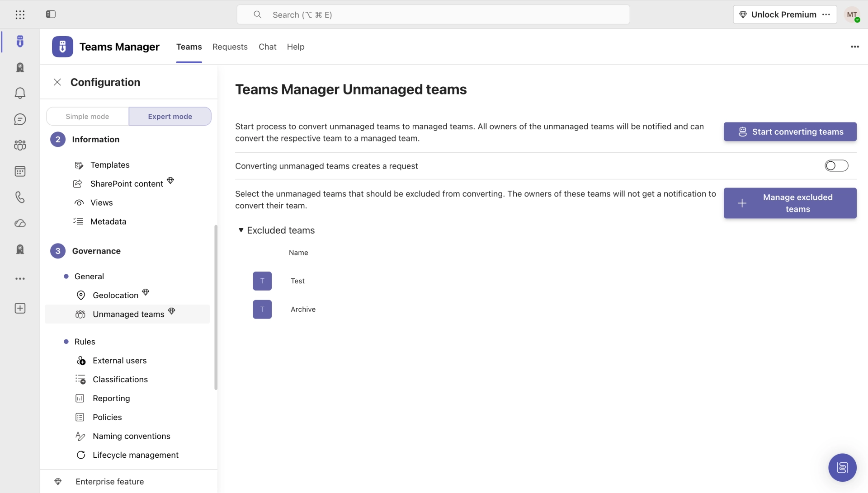
Task: Collapse the Excluded teams section
Action: click(241, 230)
